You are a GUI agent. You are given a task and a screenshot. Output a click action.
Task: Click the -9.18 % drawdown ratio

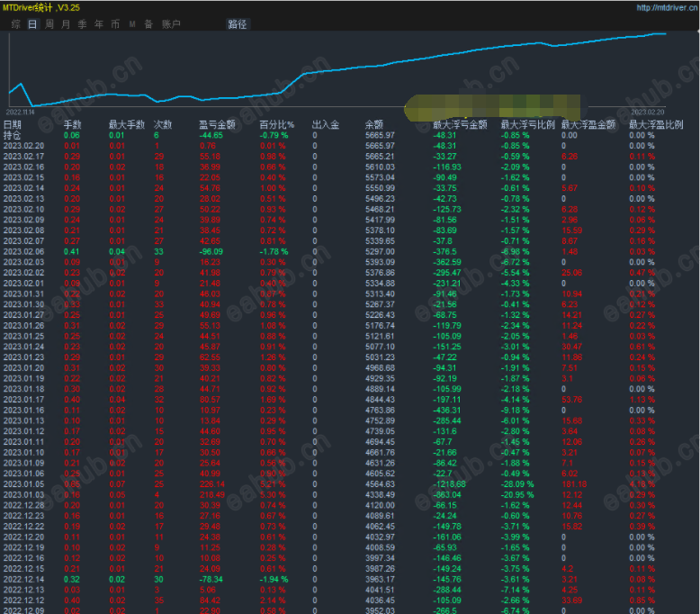tap(515, 411)
